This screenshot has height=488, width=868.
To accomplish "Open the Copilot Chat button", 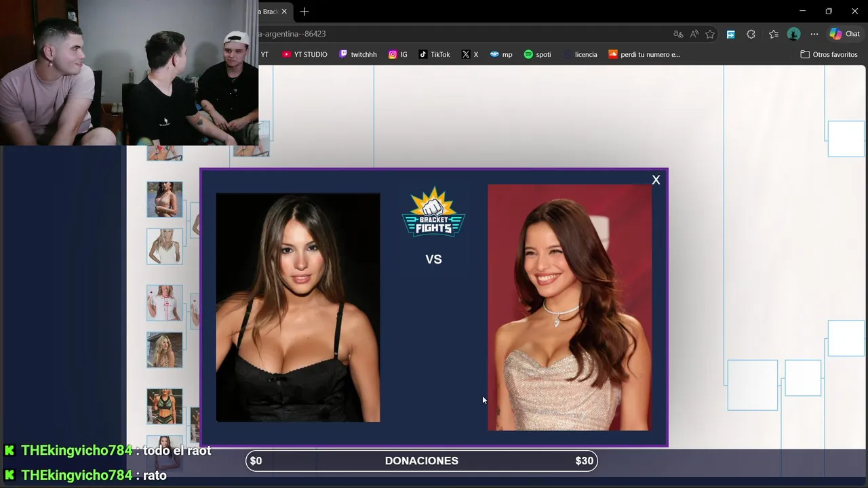I will [x=844, y=34].
